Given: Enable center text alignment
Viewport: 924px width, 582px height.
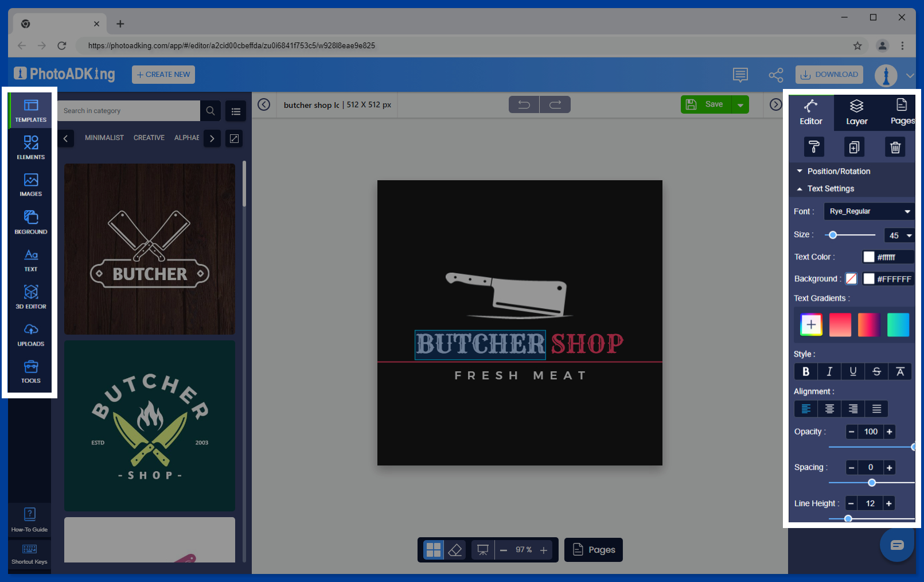Looking at the screenshot, I should coord(829,409).
